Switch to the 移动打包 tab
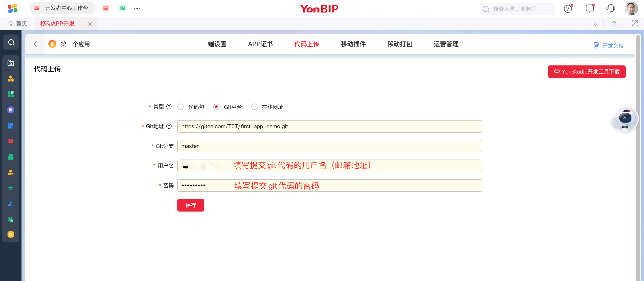The width and height of the screenshot is (644, 281). pos(399,44)
